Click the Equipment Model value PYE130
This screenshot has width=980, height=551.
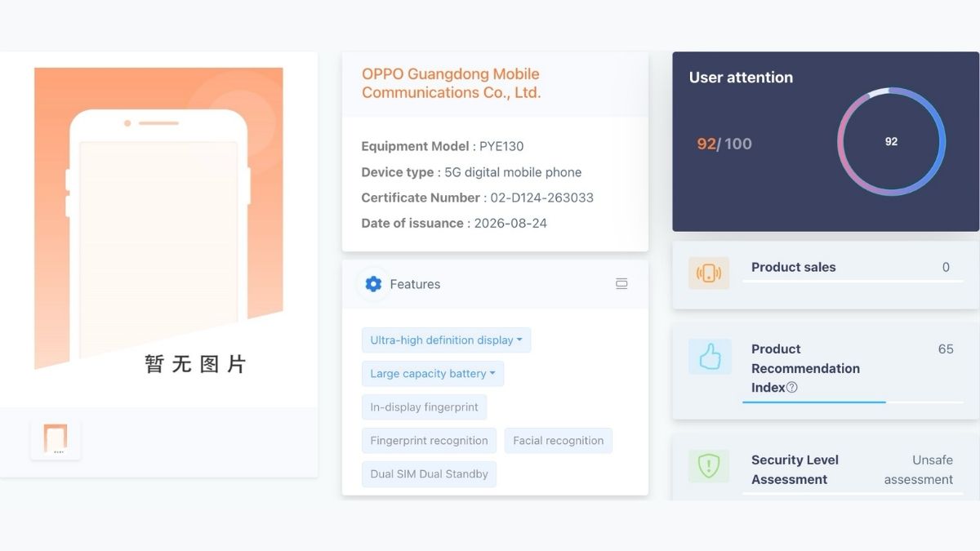[501, 147]
